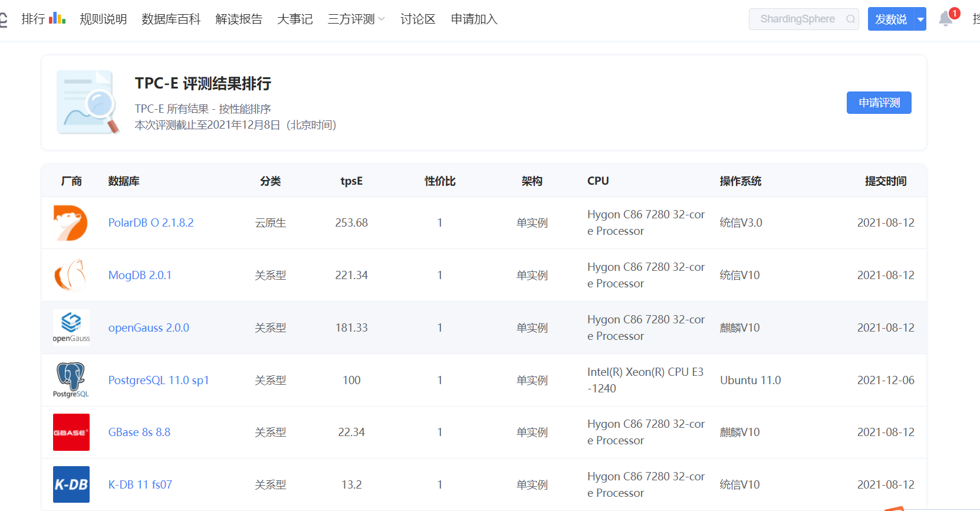Click the openGauss vendor logo
The height and width of the screenshot is (511, 980).
(71, 327)
